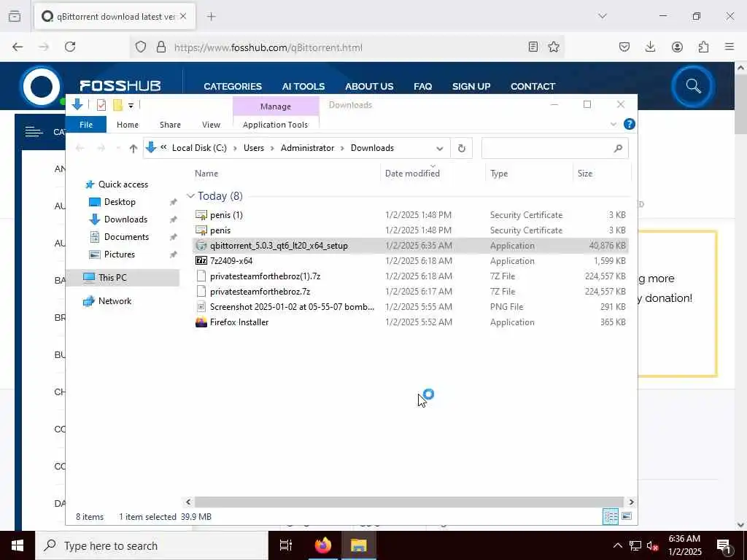Select Quick access in navigation pane

(123, 184)
